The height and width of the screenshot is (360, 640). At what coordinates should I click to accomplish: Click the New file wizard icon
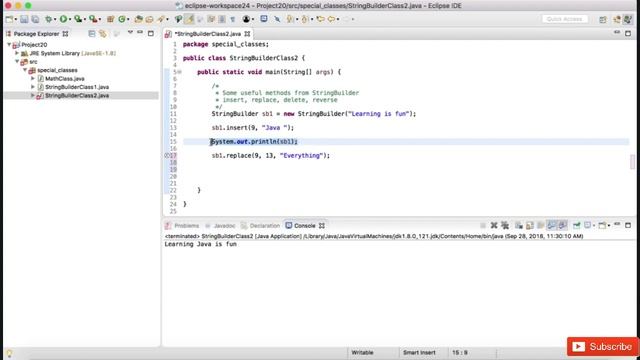tap(9, 19)
